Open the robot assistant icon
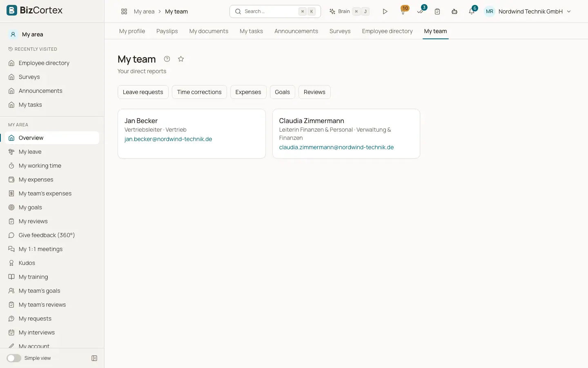Image resolution: width=588 pixels, height=368 pixels. point(454,11)
